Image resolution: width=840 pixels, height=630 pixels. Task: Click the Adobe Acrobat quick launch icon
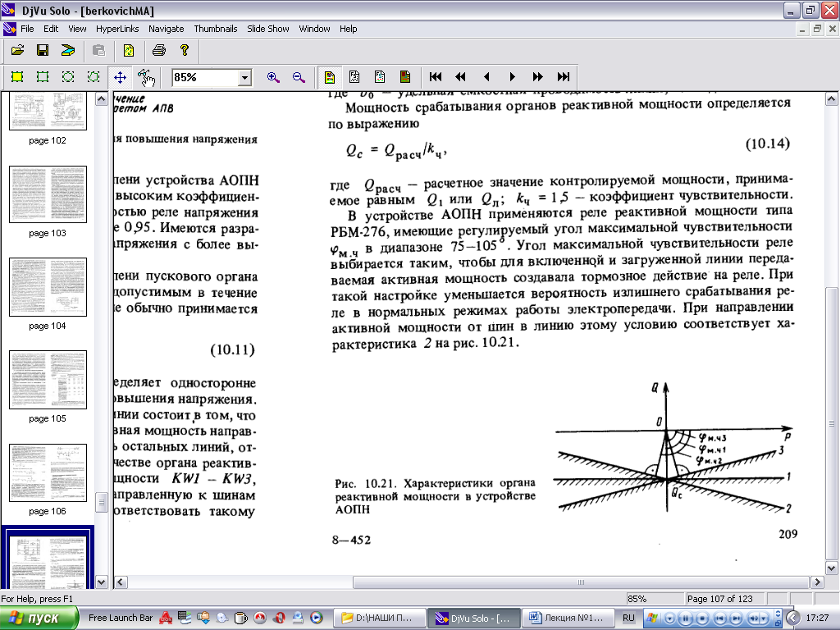click(166, 618)
